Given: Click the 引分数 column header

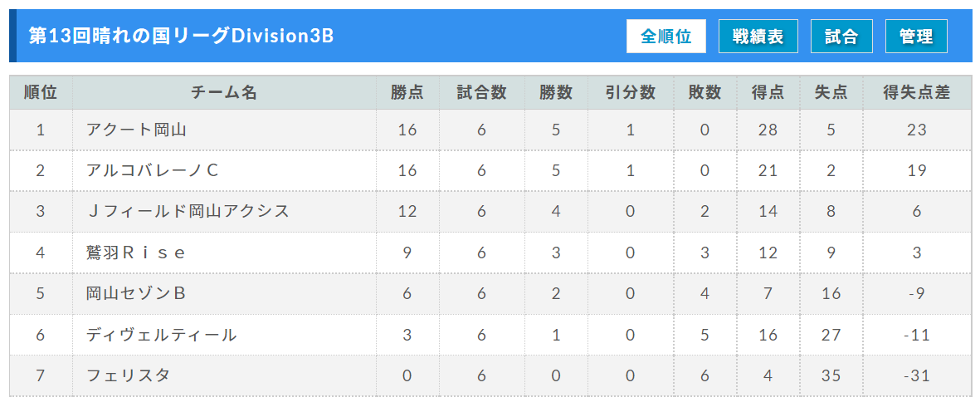Looking at the screenshot, I should pos(630,92).
